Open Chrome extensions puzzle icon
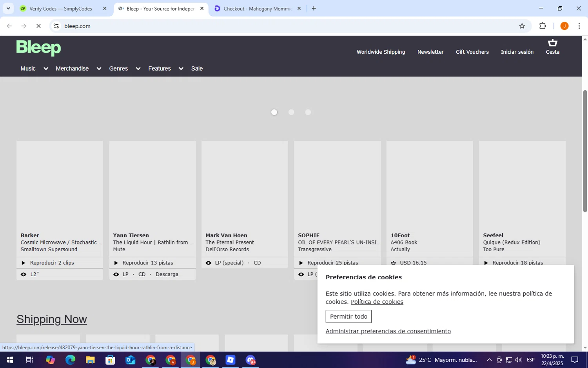 point(543,26)
